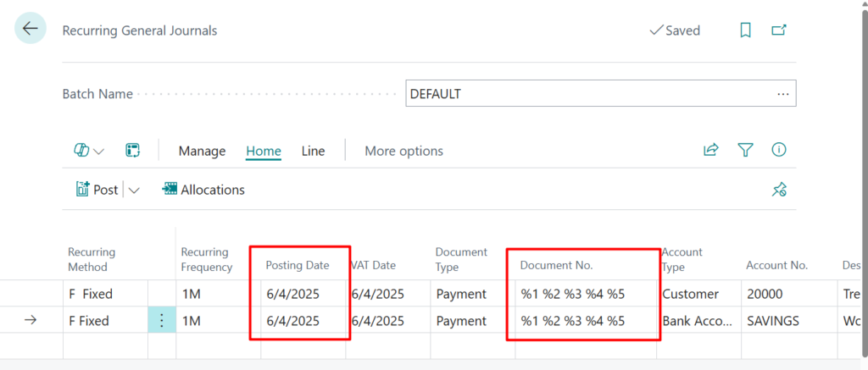Screen dimensions: 868x370
Task: Click the analysis mode icon
Action: (132, 151)
